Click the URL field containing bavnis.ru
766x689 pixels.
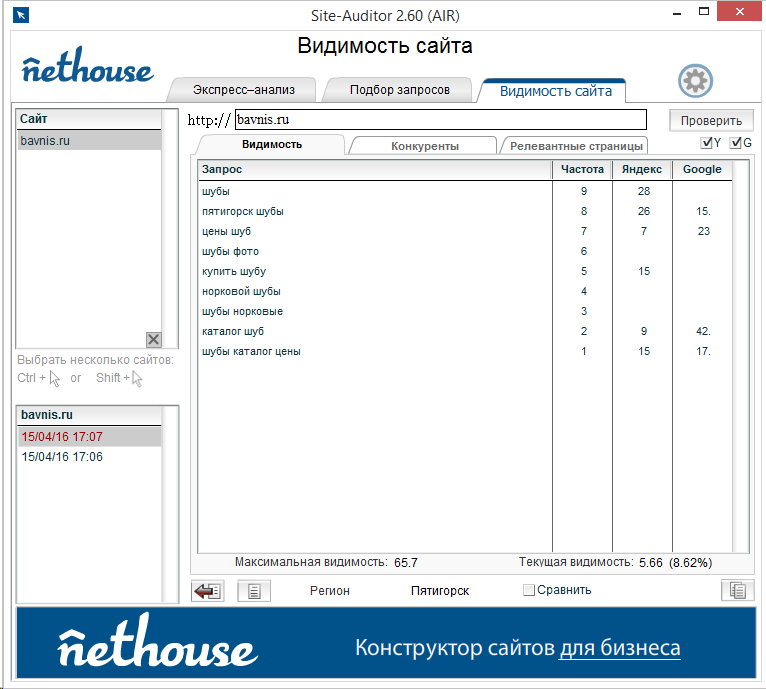pyautogui.click(x=440, y=120)
